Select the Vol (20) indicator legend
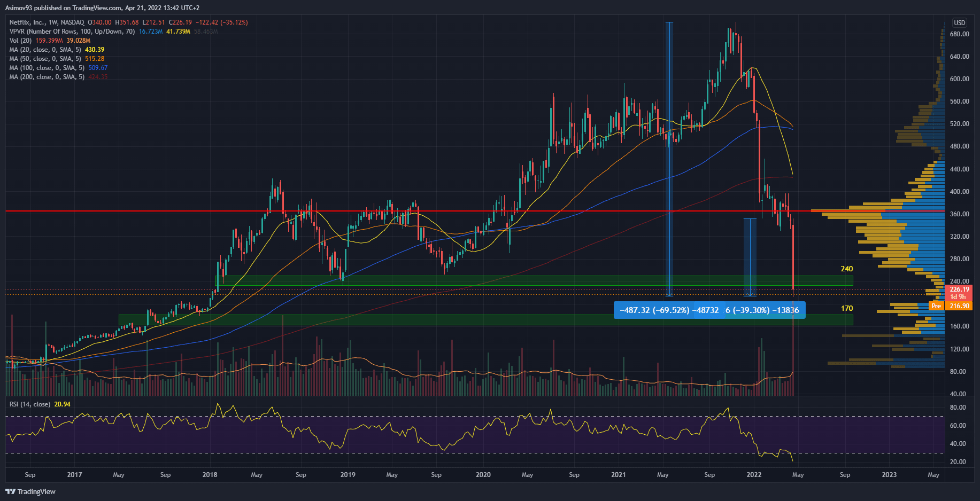Screen dimensions: 980x501 (x=20, y=41)
